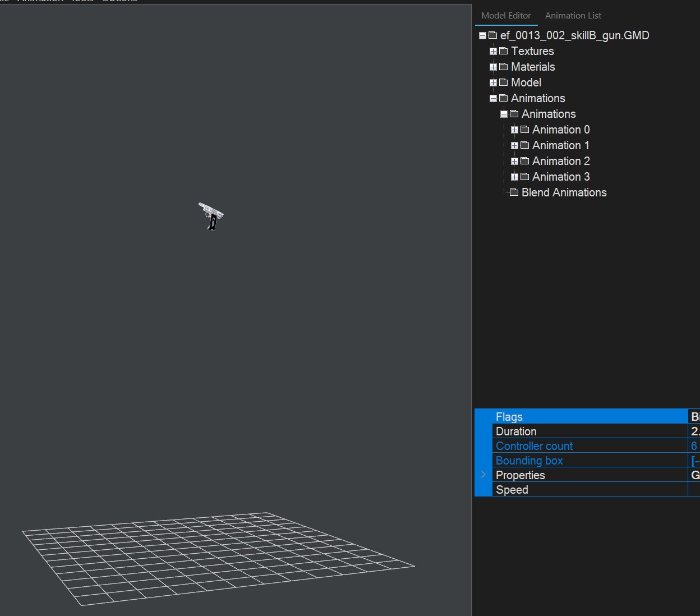Viewport: 700px width, 616px height.
Task: Expand the Properties row chevron
Action: (483, 475)
